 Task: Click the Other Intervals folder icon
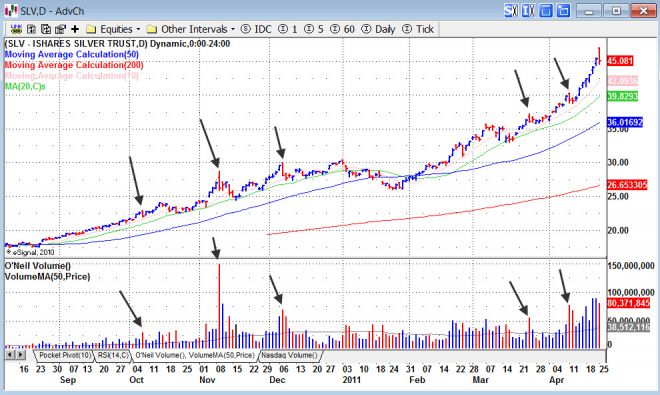[152, 29]
